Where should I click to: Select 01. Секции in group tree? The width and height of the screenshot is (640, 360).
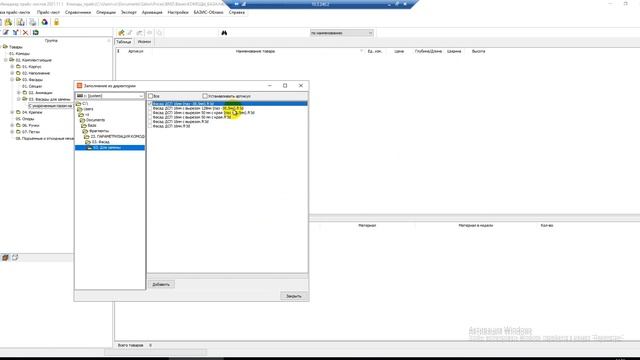click(x=32, y=86)
